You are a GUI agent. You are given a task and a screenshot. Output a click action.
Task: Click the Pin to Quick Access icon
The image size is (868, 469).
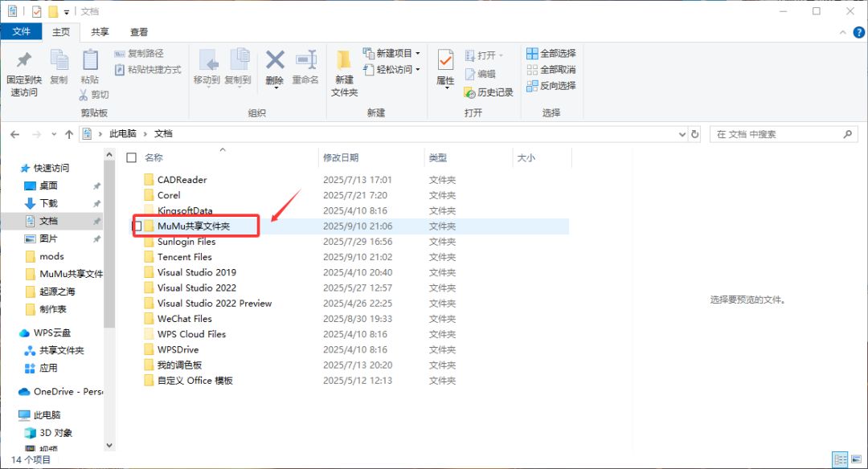pyautogui.click(x=24, y=59)
